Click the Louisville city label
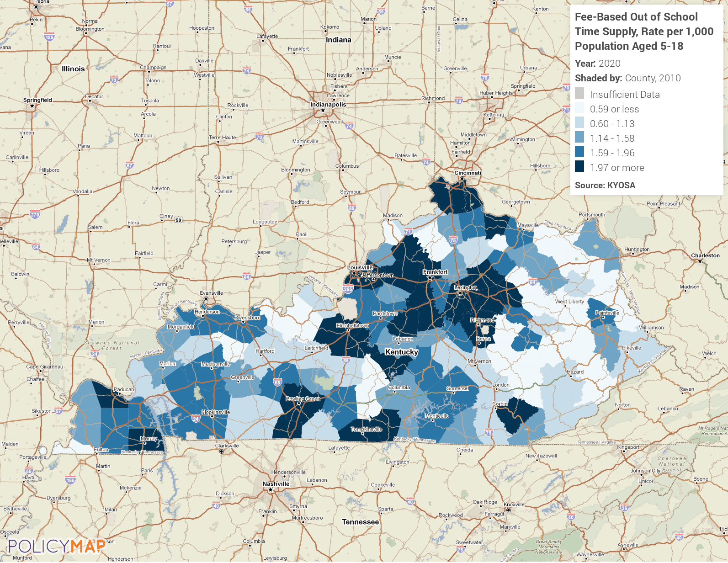The height and width of the screenshot is (563, 728). tap(360, 268)
